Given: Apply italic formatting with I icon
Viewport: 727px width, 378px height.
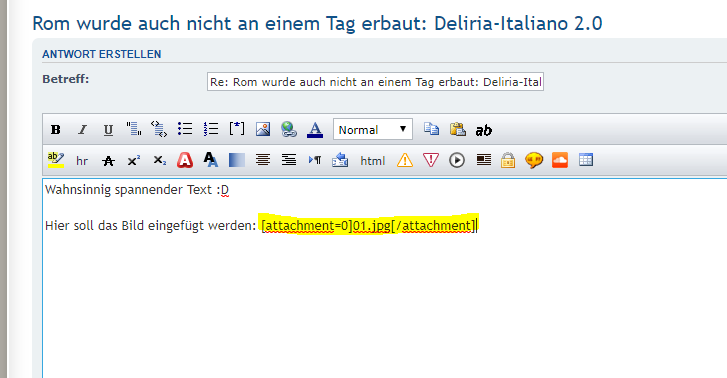Looking at the screenshot, I should (82, 129).
